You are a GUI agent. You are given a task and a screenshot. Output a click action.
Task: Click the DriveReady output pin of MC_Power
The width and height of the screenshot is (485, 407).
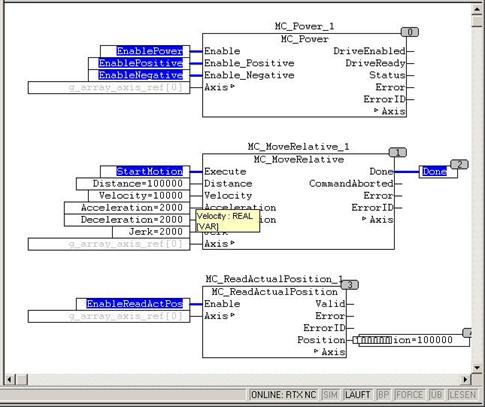click(376, 63)
